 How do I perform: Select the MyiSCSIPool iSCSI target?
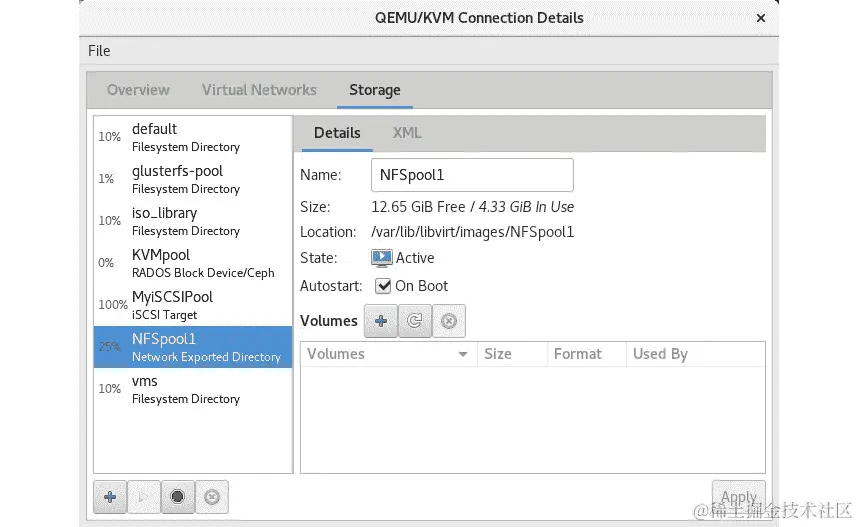[193, 305]
